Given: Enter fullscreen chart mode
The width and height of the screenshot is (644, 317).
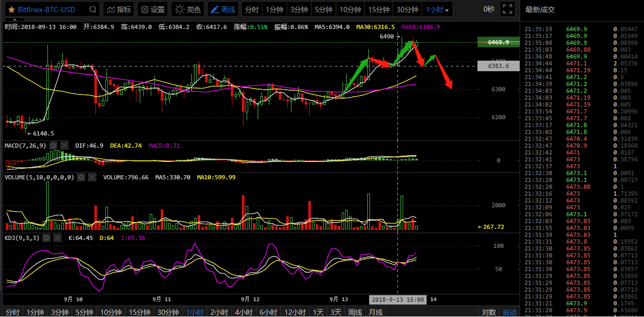Looking at the screenshot, I should click(x=507, y=9).
